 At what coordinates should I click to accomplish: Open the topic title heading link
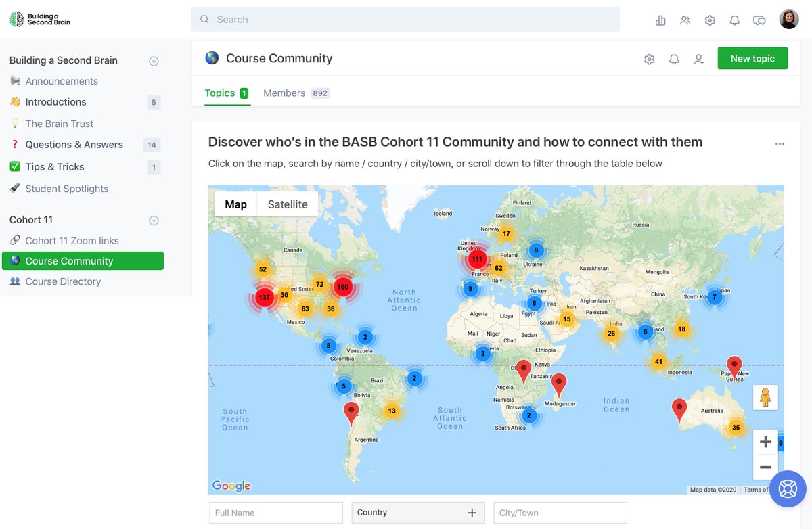tap(455, 142)
